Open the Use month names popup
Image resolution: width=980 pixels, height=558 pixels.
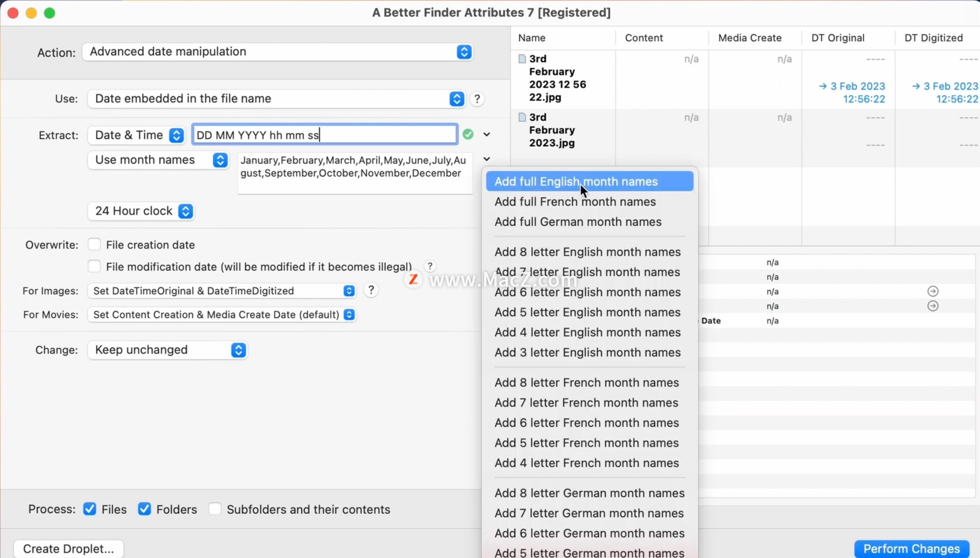[x=158, y=160]
